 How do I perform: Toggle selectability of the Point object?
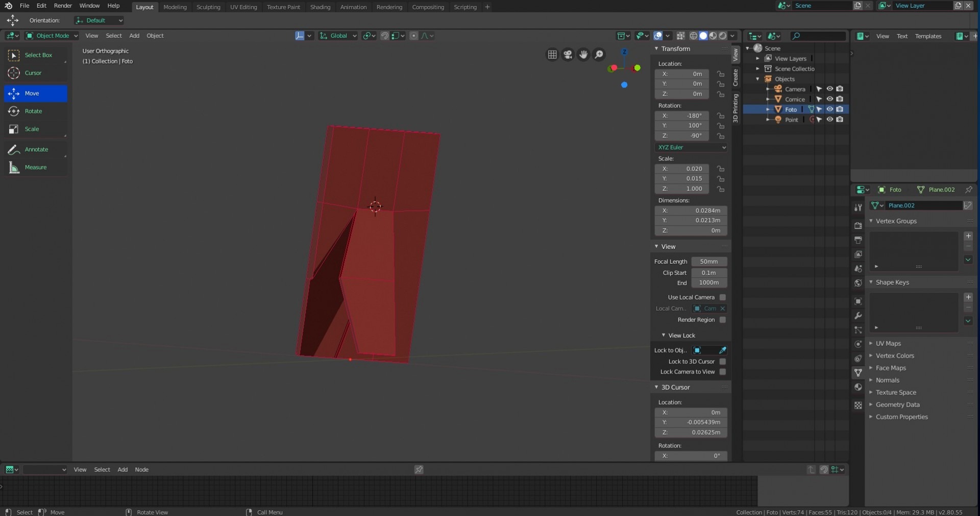pyautogui.click(x=819, y=120)
